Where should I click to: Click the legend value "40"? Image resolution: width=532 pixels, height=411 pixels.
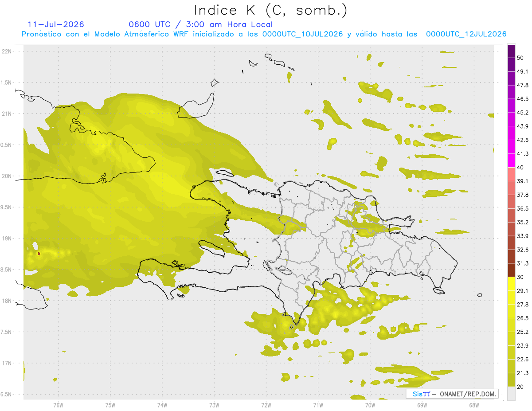[520, 168]
